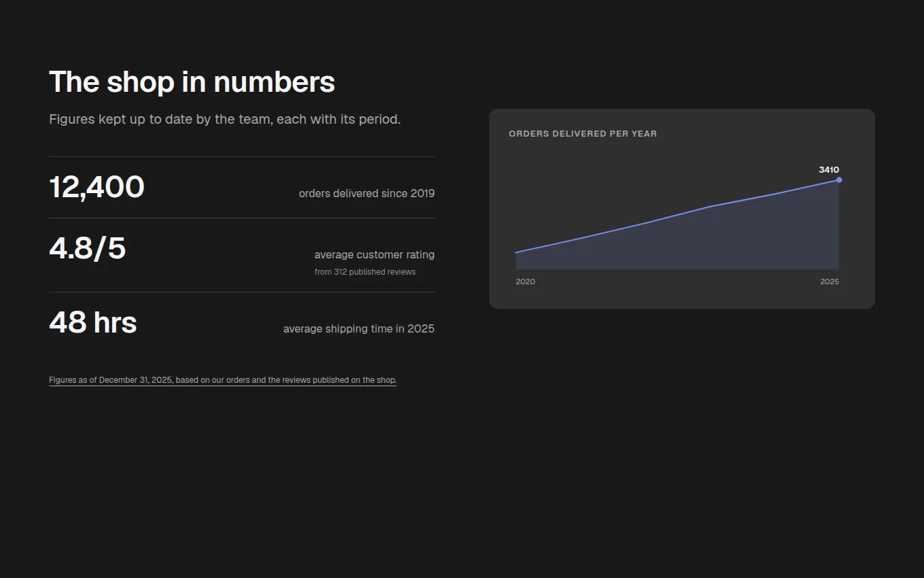Click the '4.8/5' rating figure
Viewport: 924px width, 578px height.
(87, 248)
